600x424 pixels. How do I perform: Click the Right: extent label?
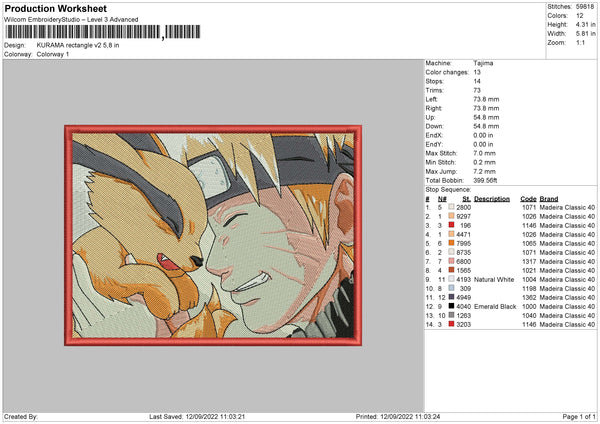pyautogui.click(x=434, y=108)
